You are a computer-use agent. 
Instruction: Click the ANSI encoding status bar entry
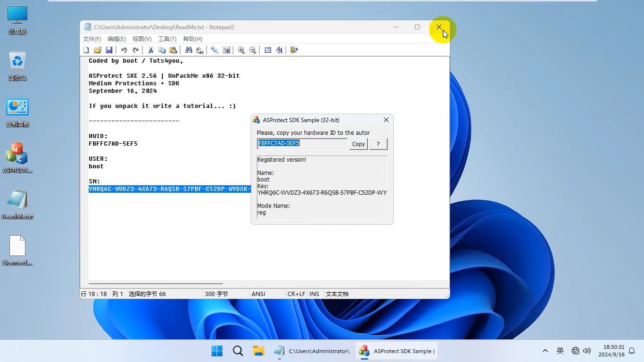click(x=258, y=294)
